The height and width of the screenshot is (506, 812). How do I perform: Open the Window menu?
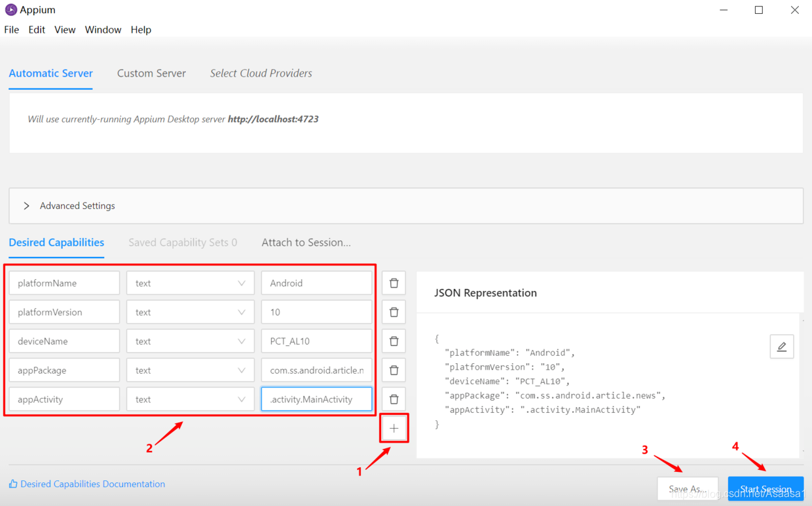[103, 29]
